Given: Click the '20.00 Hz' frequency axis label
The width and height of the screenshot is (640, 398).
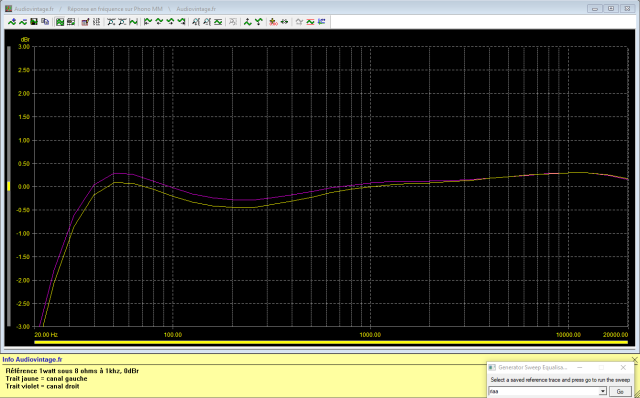Looking at the screenshot, I should point(46,335).
